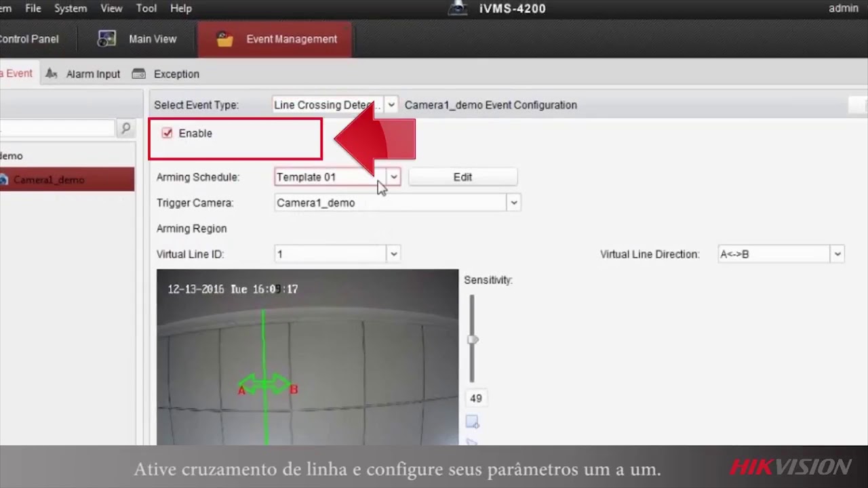Image resolution: width=868 pixels, height=488 pixels.
Task: Click the Event Management folder icon
Action: coord(224,39)
